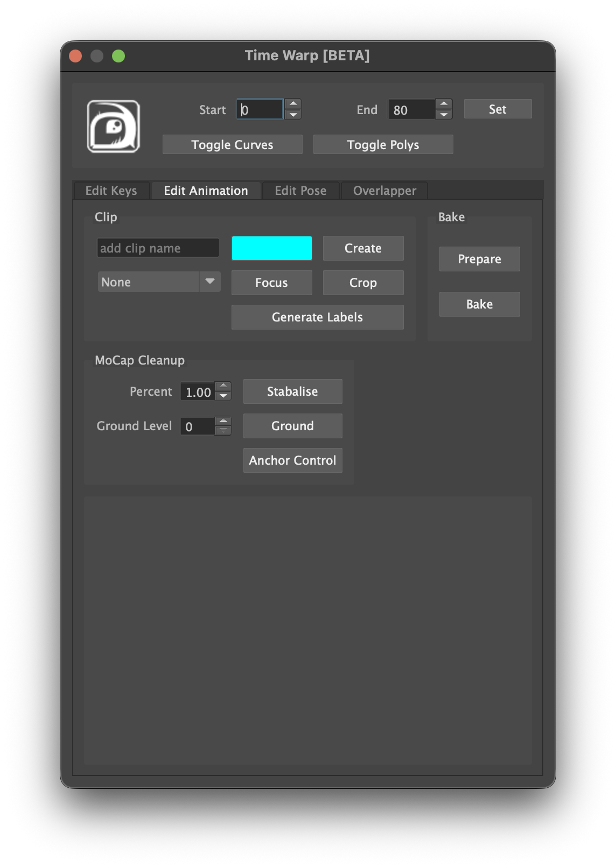The image size is (616, 868).
Task: Toggle Polys visibility button
Action: tap(383, 144)
